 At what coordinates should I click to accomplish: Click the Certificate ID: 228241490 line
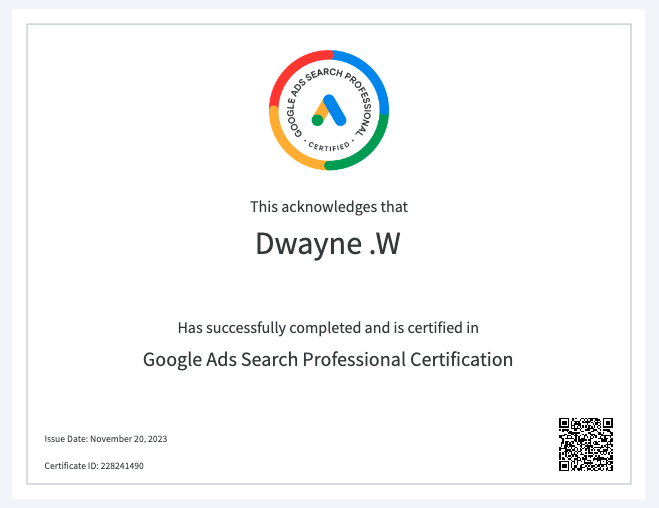click(94, 466)
